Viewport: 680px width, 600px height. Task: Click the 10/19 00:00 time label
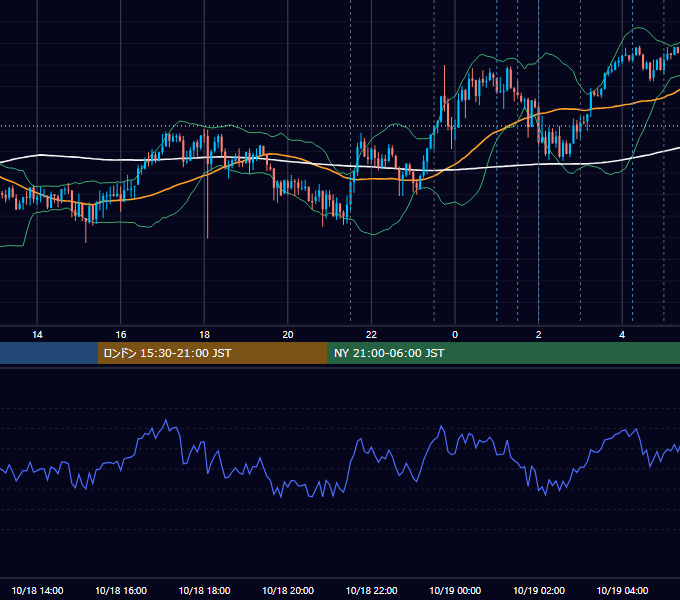455,590
